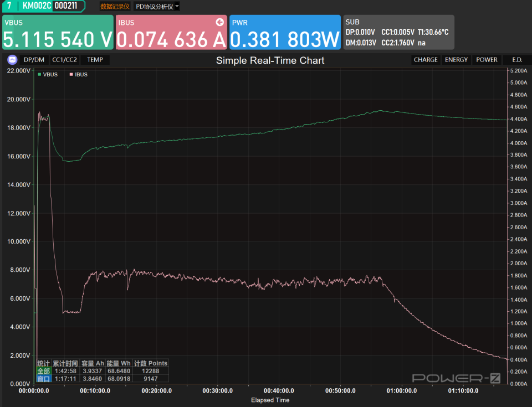Toggle the DP/DM chart series
532x407 pixels.
pos(34,60)
